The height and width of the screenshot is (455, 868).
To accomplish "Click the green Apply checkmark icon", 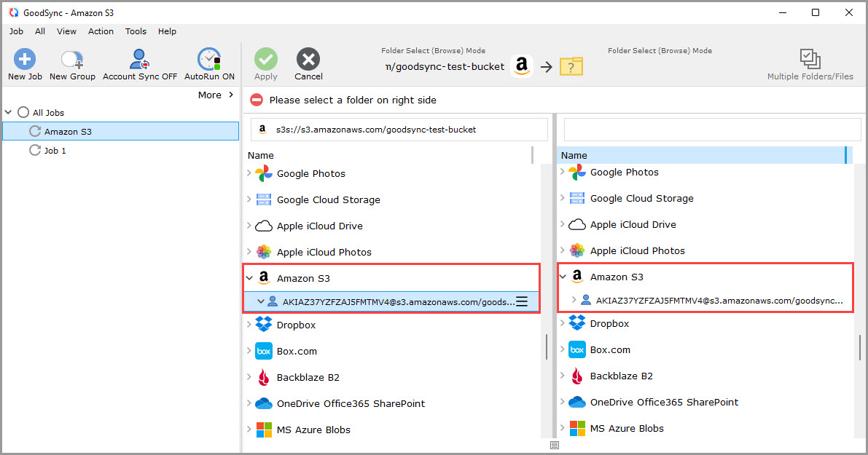I will coord(266,60).
